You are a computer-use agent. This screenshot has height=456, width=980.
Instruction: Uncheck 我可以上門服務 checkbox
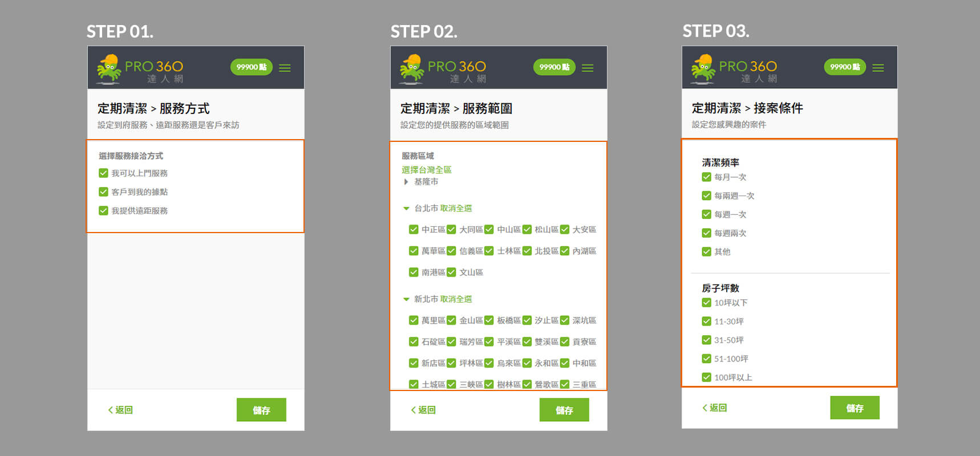tap(103, 173)
